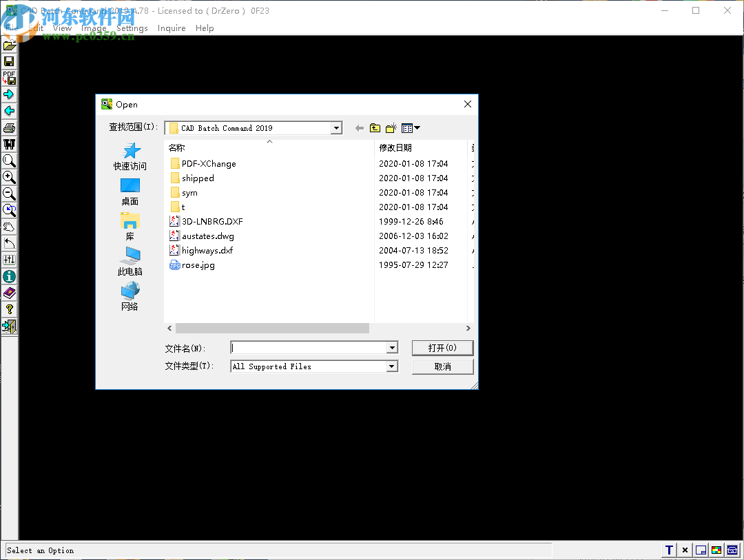Click the 取消 cancel button
This screenshot has width=744, height=560.
(442, 366)
